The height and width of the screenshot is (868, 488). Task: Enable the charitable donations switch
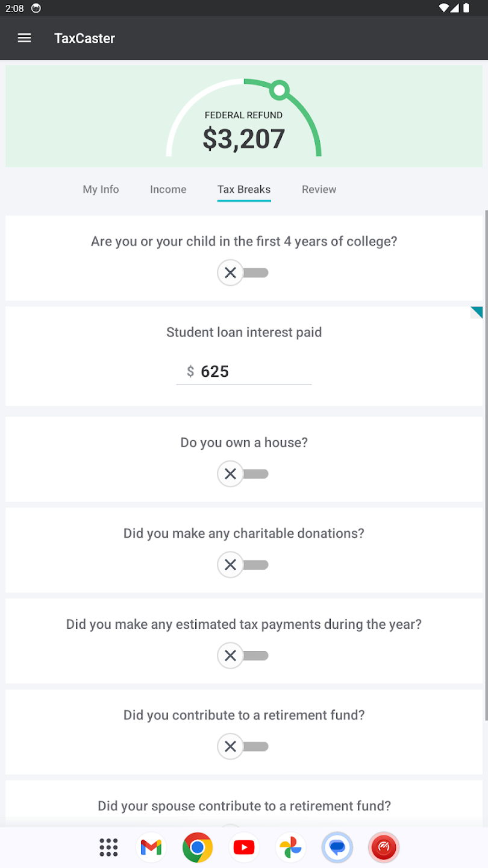click(243, 565)
